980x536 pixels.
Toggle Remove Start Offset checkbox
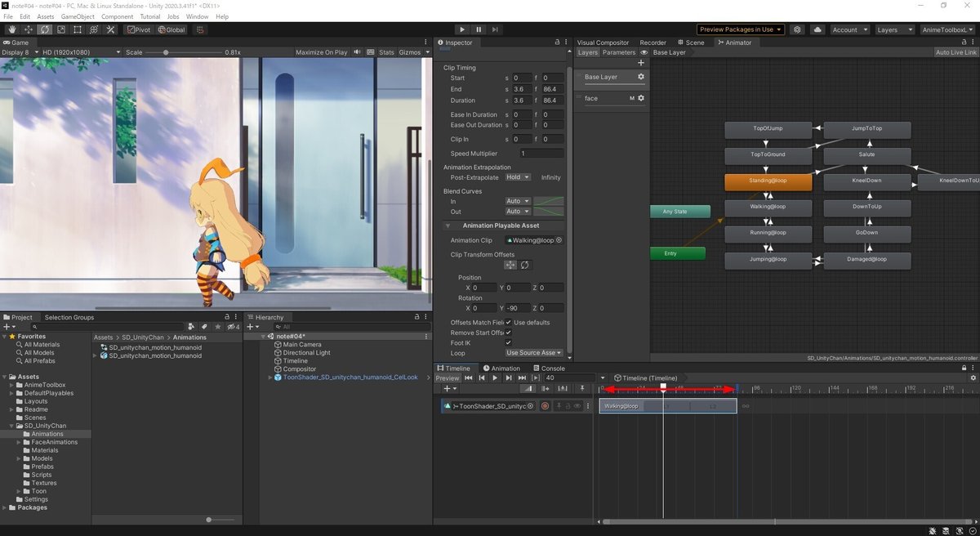[x=508, y=333]
